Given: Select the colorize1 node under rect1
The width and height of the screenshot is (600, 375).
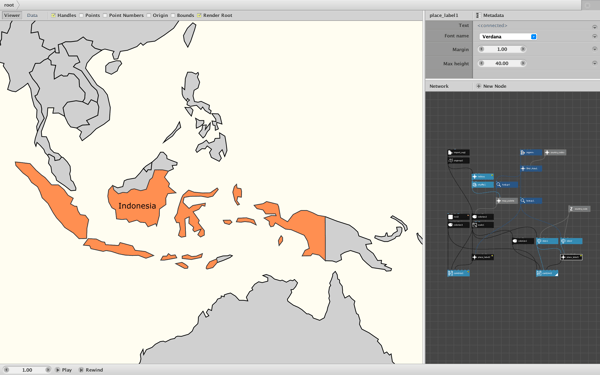Looking at the screenshot, I should click(x=458, y=225).
